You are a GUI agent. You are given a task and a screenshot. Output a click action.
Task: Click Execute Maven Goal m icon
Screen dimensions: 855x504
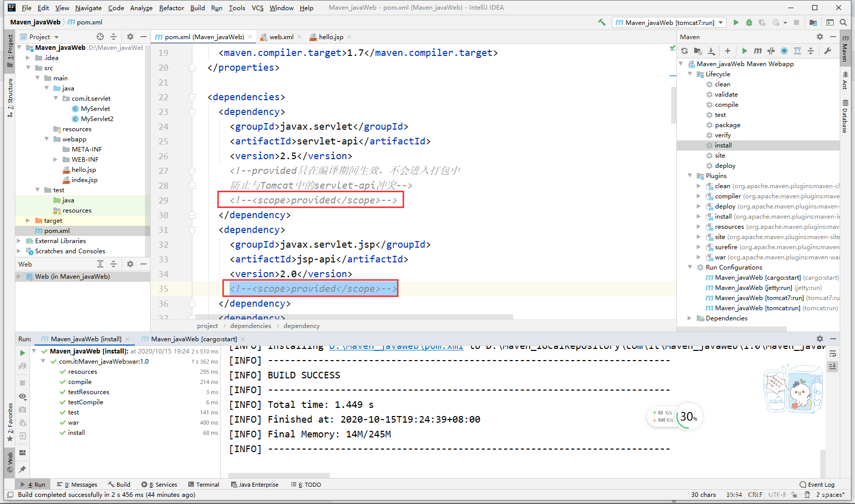[758, 51]
